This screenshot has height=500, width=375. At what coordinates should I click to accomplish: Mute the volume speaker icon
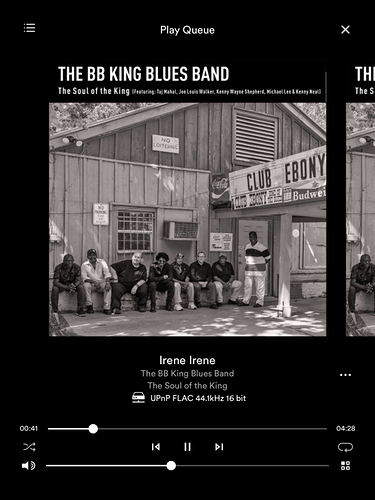point(29,466)
